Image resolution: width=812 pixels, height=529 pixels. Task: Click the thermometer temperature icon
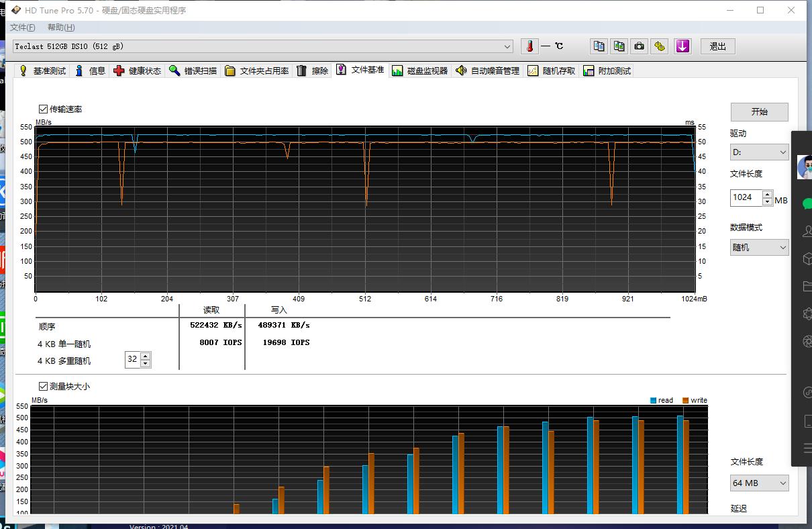(x=529, y=46)
